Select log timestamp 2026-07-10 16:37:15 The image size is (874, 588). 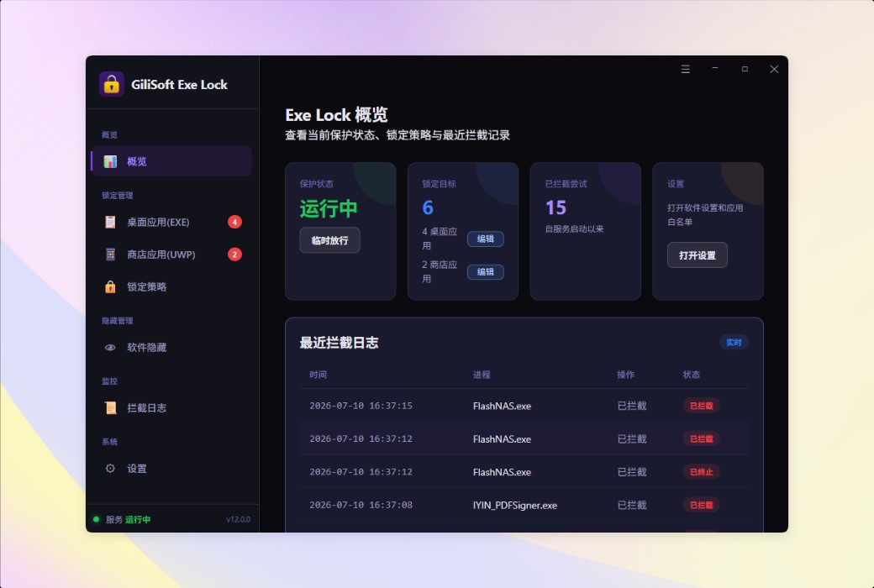(x=361, y=406)
